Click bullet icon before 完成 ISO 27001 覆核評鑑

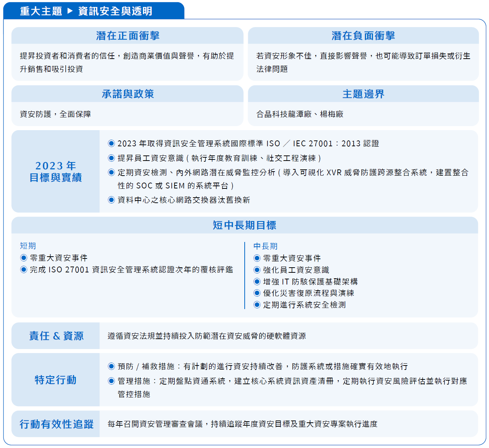[x=24, y=269]
